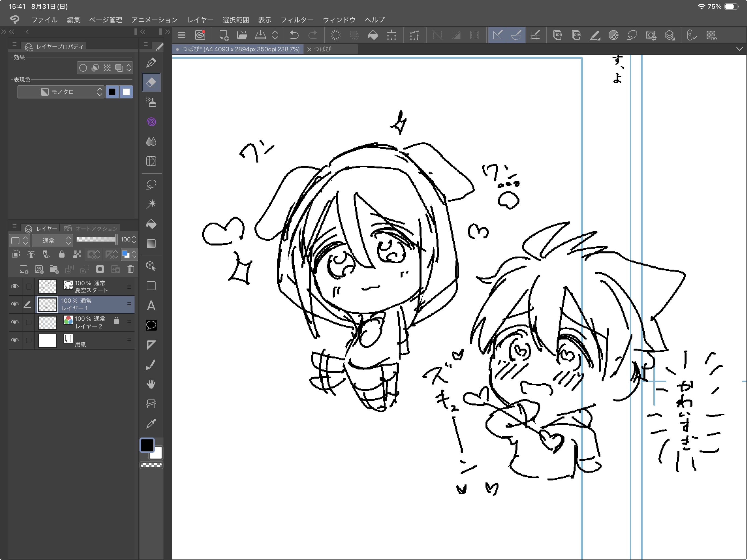Click the レイヤー 1 layer thumbnail
The height and width of the screenshot is (560, 747).
click(47, 304)
